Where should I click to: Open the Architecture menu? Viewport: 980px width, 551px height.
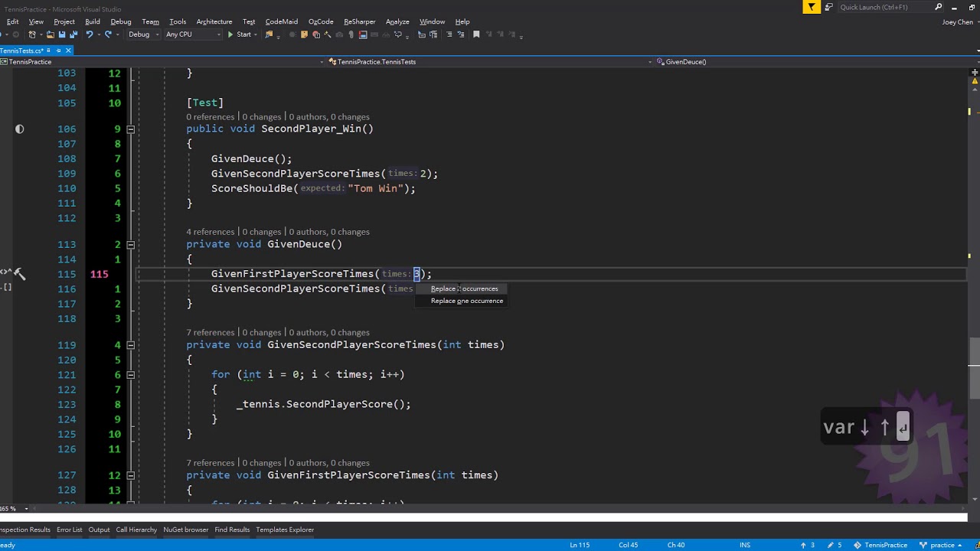point(214,21)
